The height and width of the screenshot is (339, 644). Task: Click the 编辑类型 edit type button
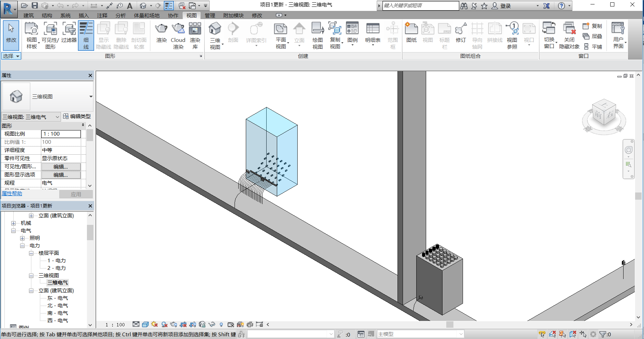point(77,117)
